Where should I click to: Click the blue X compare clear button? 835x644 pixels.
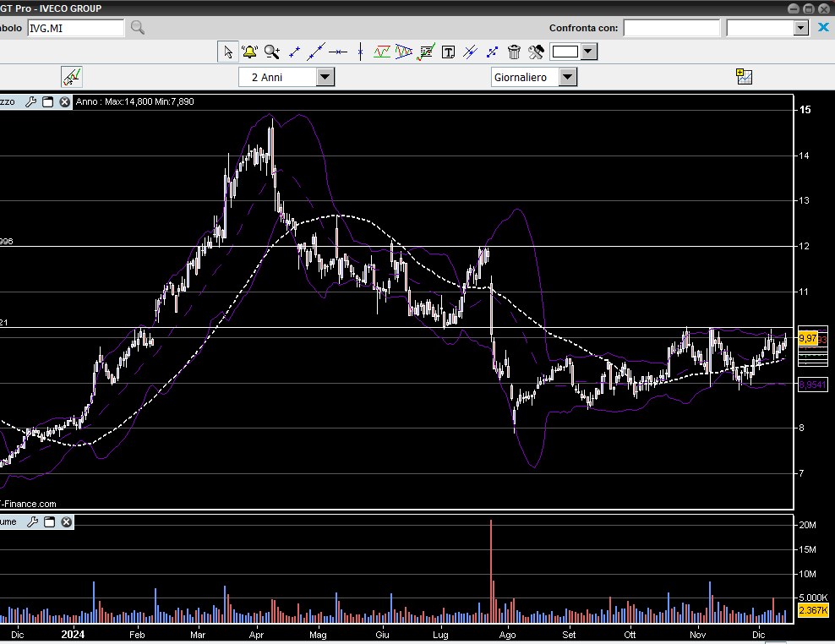point(824,28)
